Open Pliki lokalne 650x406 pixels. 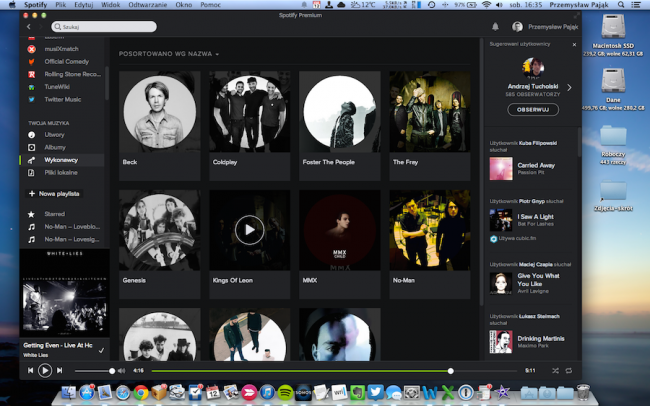tap(61, 173)
